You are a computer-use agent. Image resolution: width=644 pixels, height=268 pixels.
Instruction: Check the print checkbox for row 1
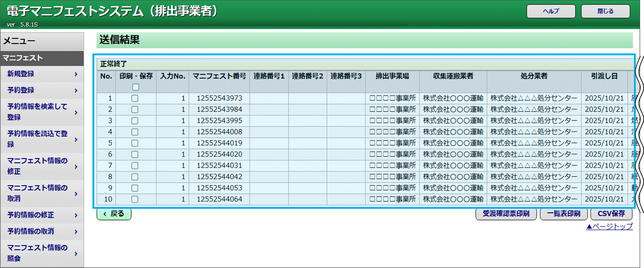[135, 98]
